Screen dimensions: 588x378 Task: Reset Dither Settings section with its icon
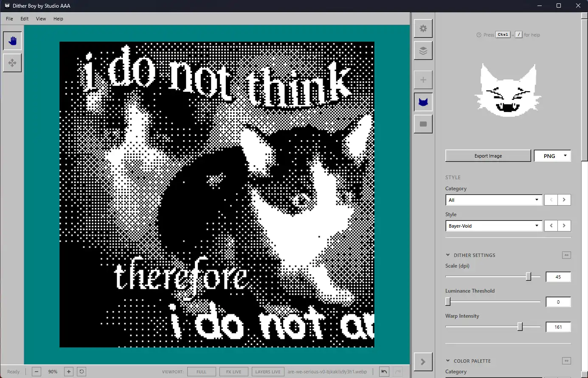(x=566, y=255)
